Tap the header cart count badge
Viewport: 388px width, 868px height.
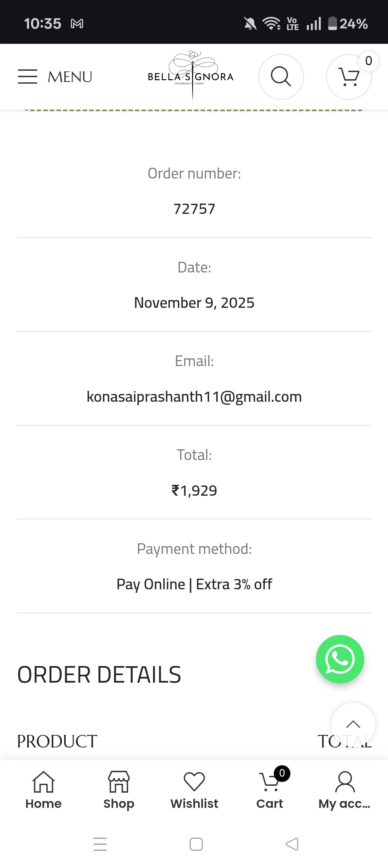point(369,61)
